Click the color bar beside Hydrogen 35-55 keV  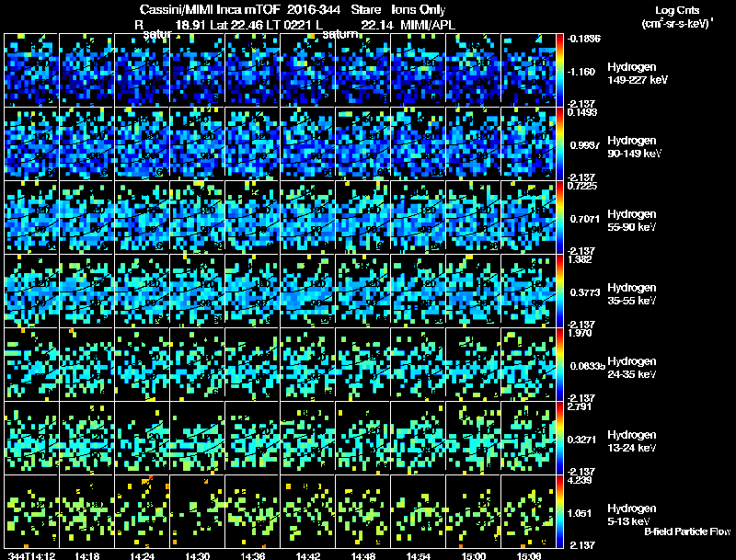tap(559, 291)
